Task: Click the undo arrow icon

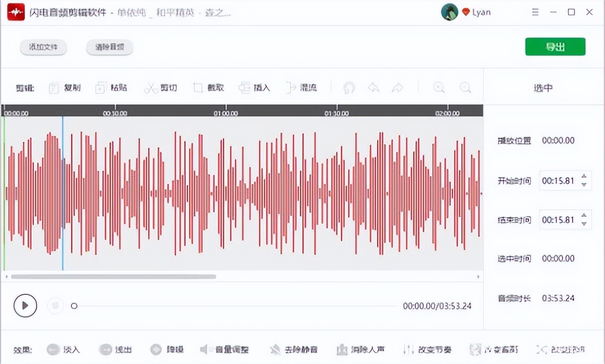Action: pos(373,87)
